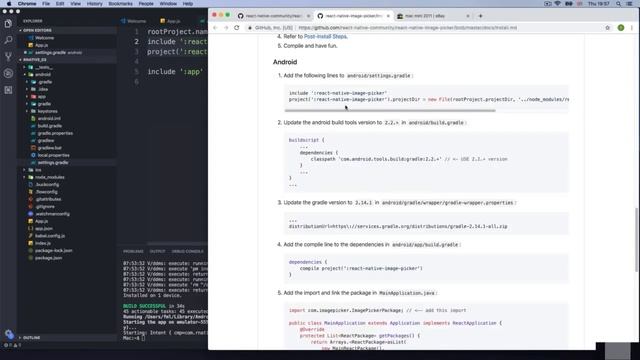Viewport: 640px width, 360px height.
Task: Click the errors and warnings status indicator
Action: coord(12,345)
